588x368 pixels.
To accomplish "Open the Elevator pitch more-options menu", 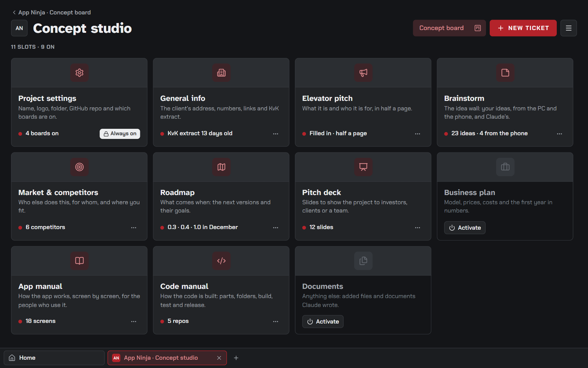I will 417,134.
